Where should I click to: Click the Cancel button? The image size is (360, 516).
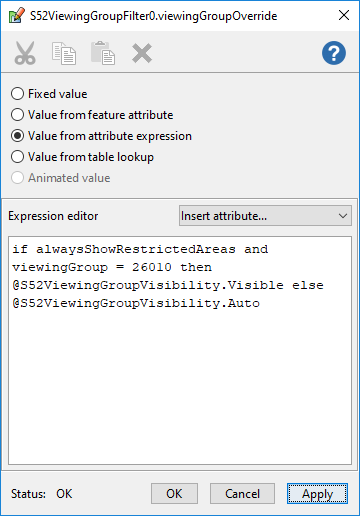242,493
